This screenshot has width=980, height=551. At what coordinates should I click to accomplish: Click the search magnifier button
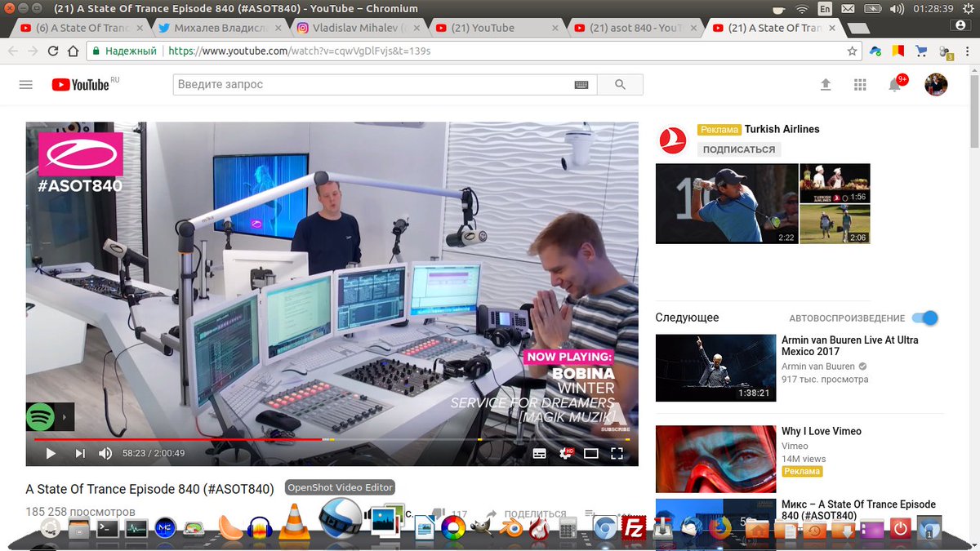620,85
